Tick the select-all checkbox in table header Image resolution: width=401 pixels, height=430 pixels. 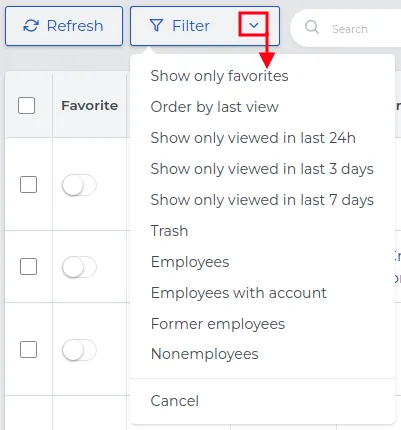(26, 106)
